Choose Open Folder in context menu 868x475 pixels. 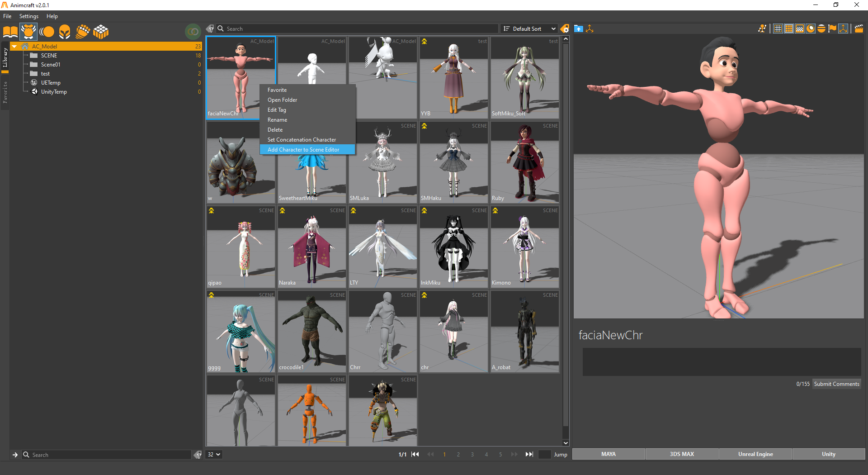click(307, 100)
